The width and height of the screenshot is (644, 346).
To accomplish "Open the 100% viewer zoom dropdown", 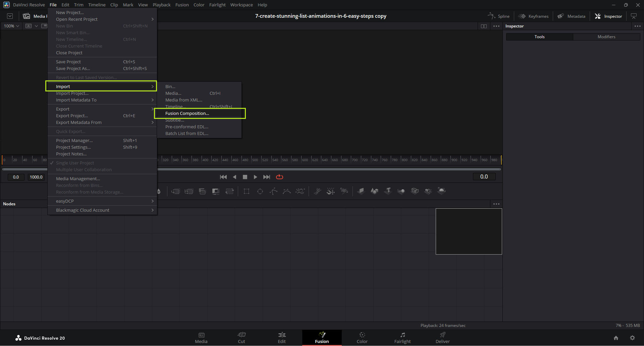I will click(x=11, y=26).
